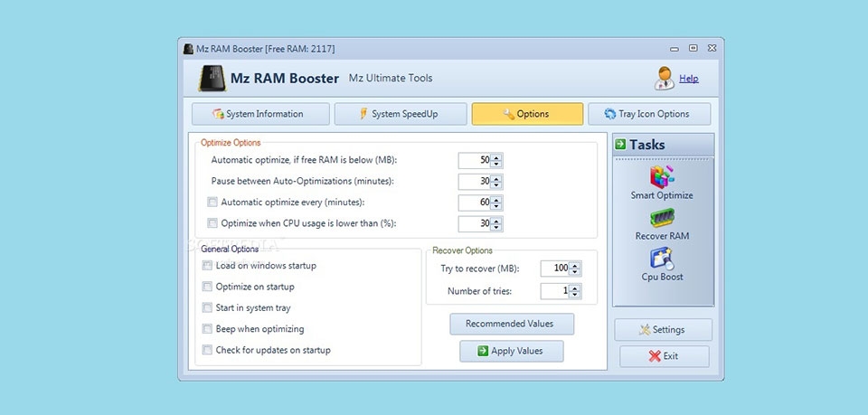Screen dimensions: 868x415
Task: Launch the Cpu Boost task icon
Action: point(663,259)
